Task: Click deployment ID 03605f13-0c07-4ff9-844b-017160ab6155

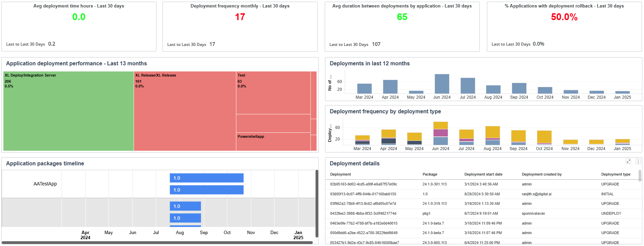Action: click(363, 194)
